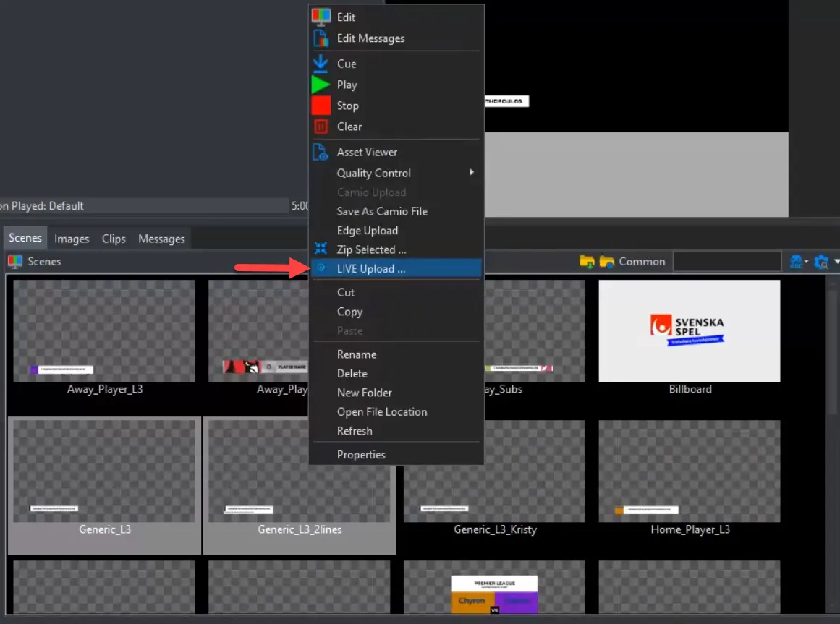Screen dimensions: 840x624
Task: Select the Generic_L3 scene thumbnail
Action: click(104, 471)
